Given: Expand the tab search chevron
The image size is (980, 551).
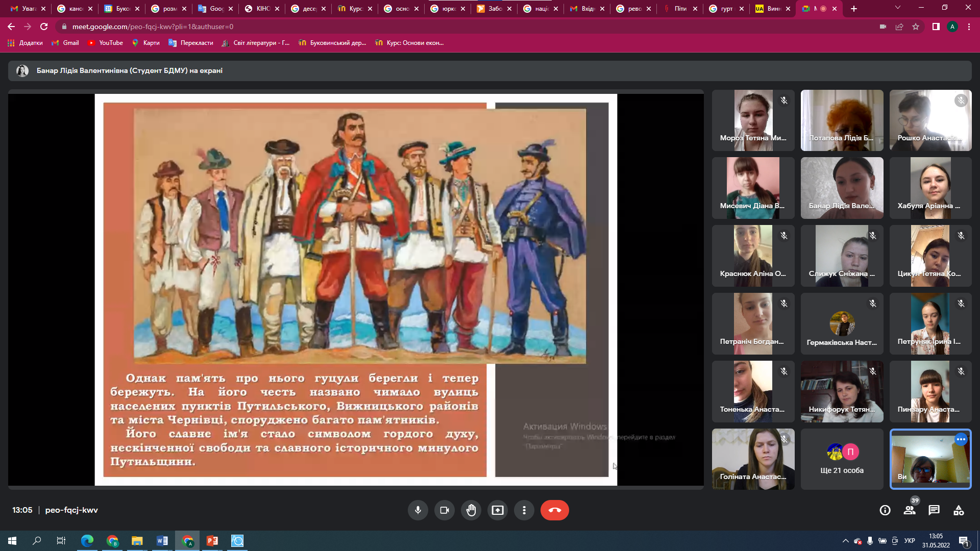Looking at the screenshot, I should [x=898, y=8].
